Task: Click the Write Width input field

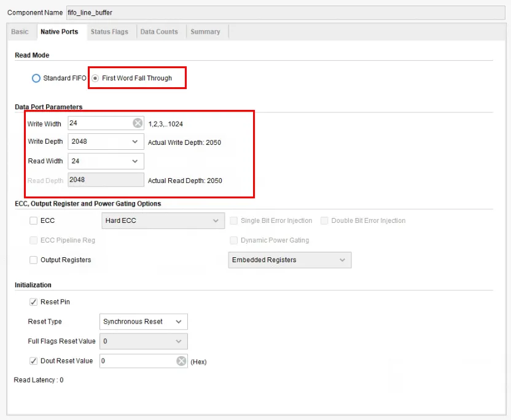Action: pyautogui.click(x=100, y=123)
